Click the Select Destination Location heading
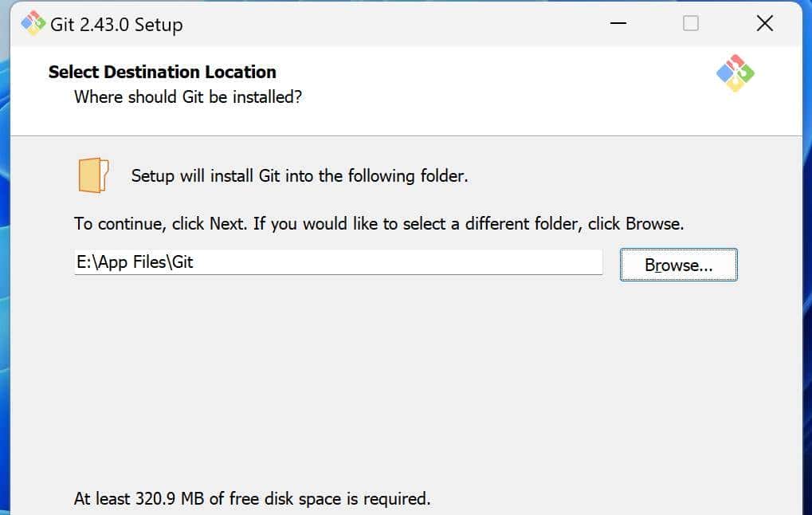Image resolution: width=812 pixels, height=515 pixels. [162, 72]
